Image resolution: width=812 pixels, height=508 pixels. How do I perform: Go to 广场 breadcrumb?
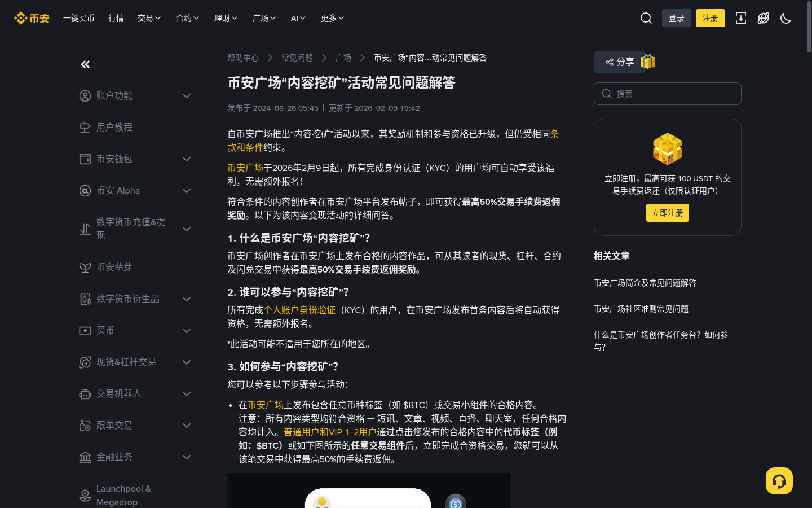point(343,58)
